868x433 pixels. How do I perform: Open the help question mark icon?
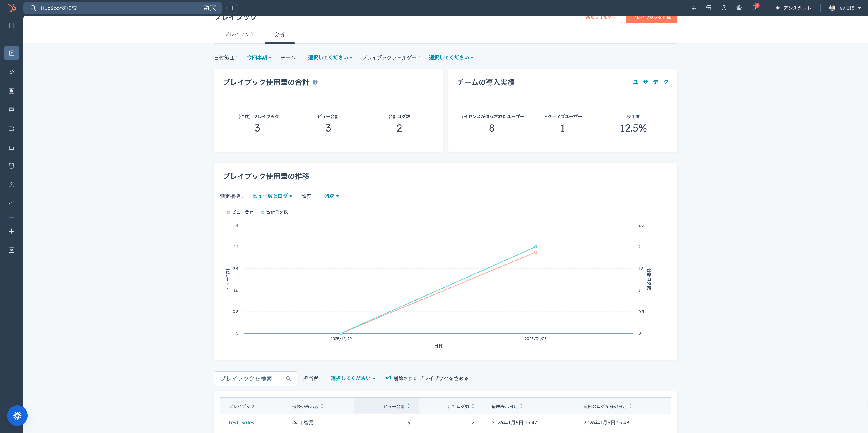tap(723, 8)
